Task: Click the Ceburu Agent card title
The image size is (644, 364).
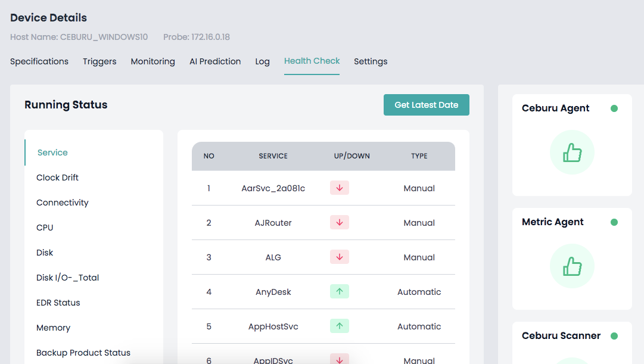Action: (x=555, y=108)
